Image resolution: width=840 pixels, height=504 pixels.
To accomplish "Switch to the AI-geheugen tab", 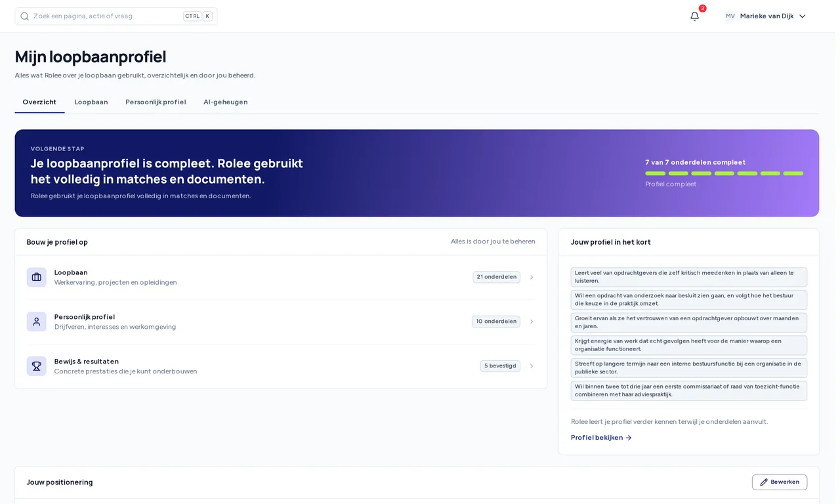I will click(x=226, y=102).
